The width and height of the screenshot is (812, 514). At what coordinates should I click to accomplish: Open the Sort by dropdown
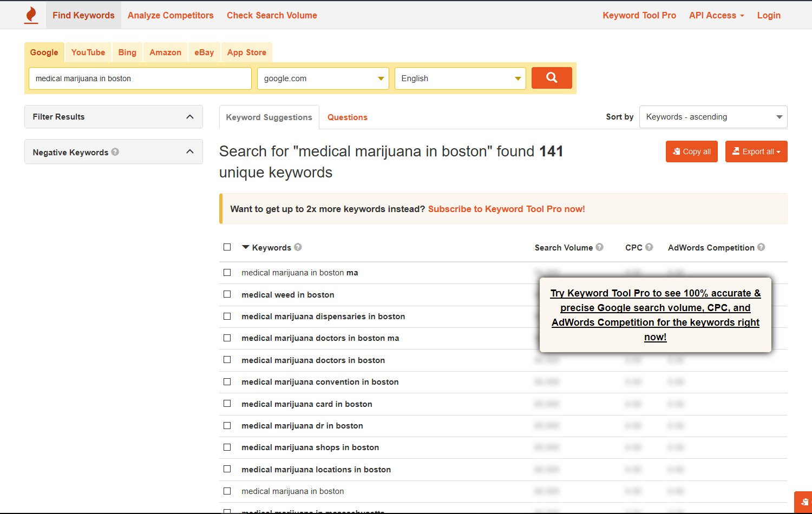point(713,117)
